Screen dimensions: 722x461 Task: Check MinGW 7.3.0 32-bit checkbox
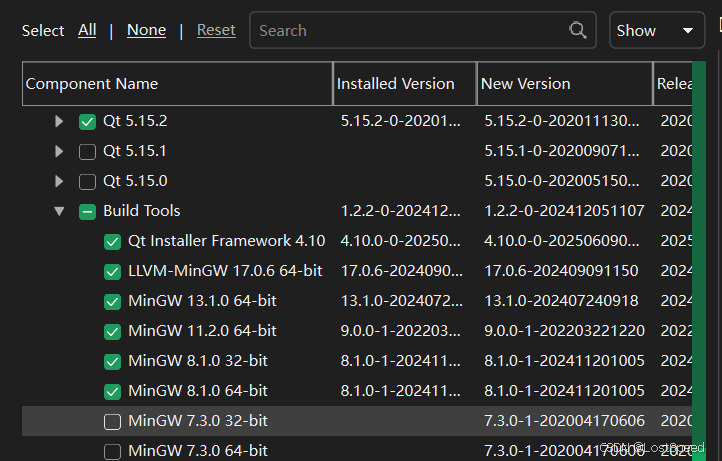(x=112, y=421)
